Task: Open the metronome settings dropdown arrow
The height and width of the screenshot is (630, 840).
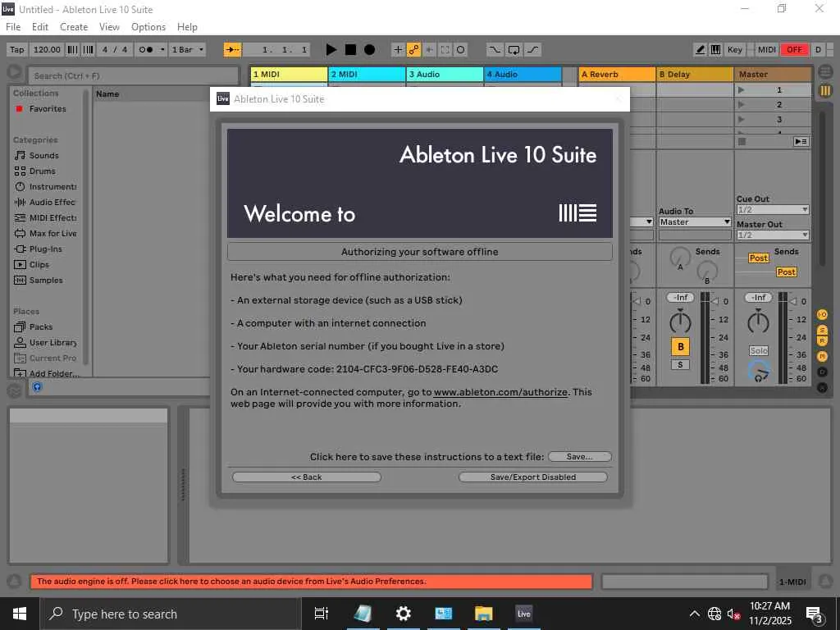Action: [163, 50]
